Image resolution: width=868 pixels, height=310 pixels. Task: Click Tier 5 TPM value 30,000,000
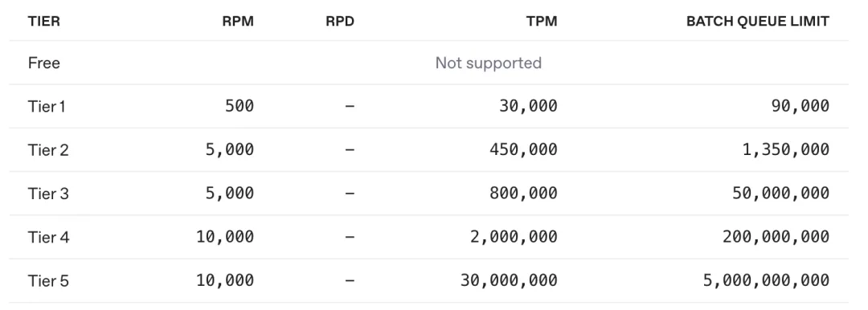click(510, 280)
